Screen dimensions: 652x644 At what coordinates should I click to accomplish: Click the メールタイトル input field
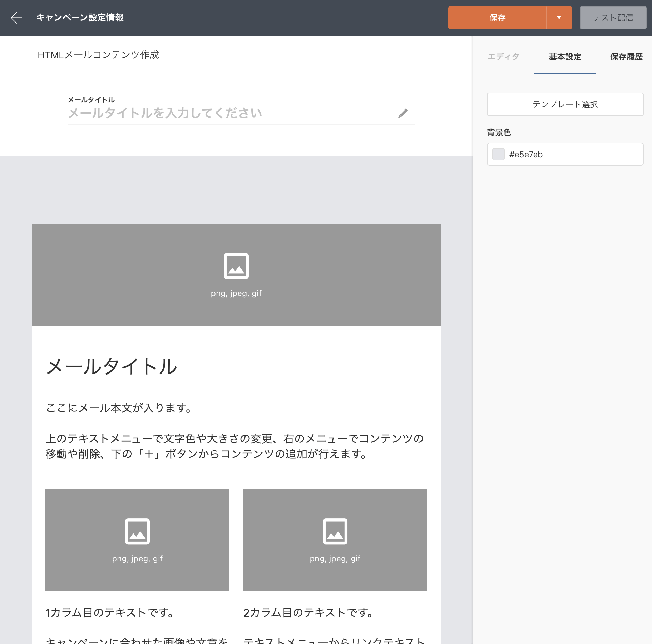tap(205, 113)
